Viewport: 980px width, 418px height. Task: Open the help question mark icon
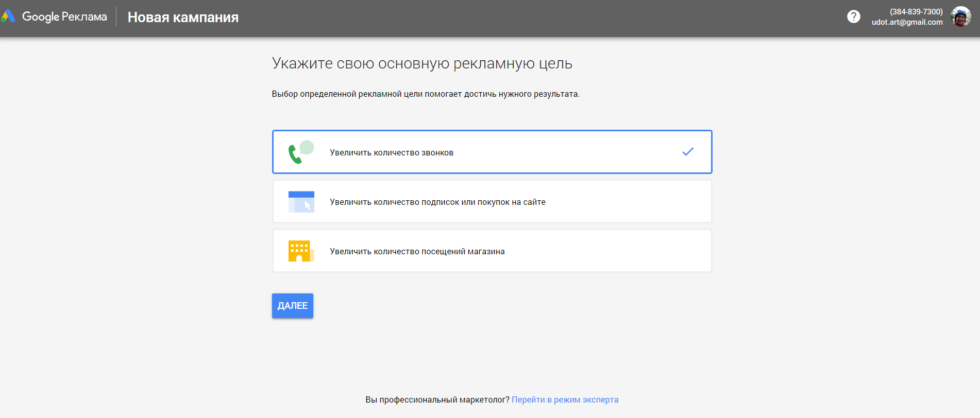tap(853, 16)
